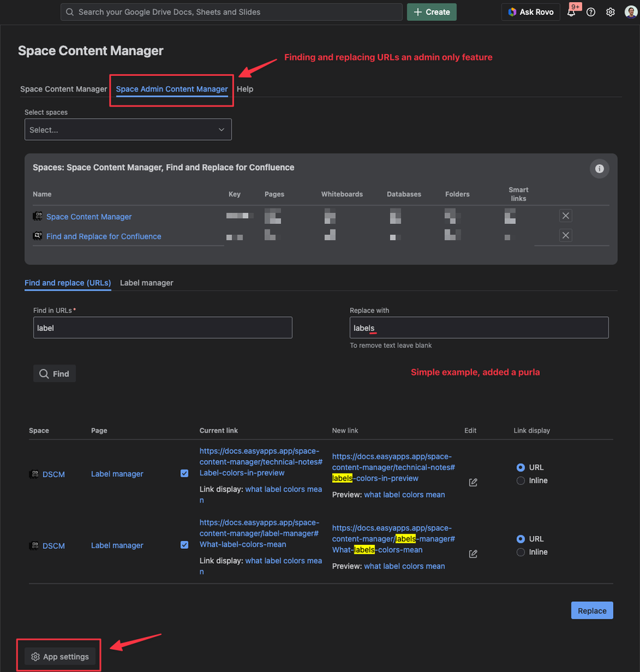
Task: Click the Ask Rovo button
Action: pos(531,12)
